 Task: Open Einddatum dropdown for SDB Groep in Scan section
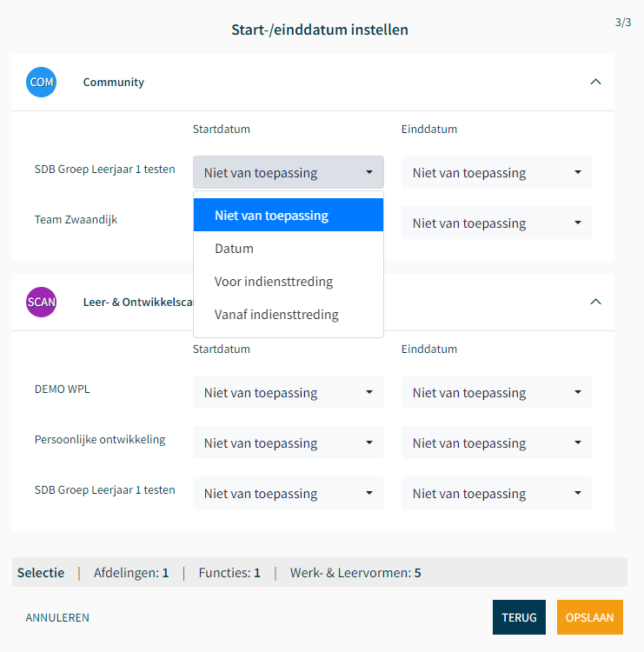coord(496,493)
